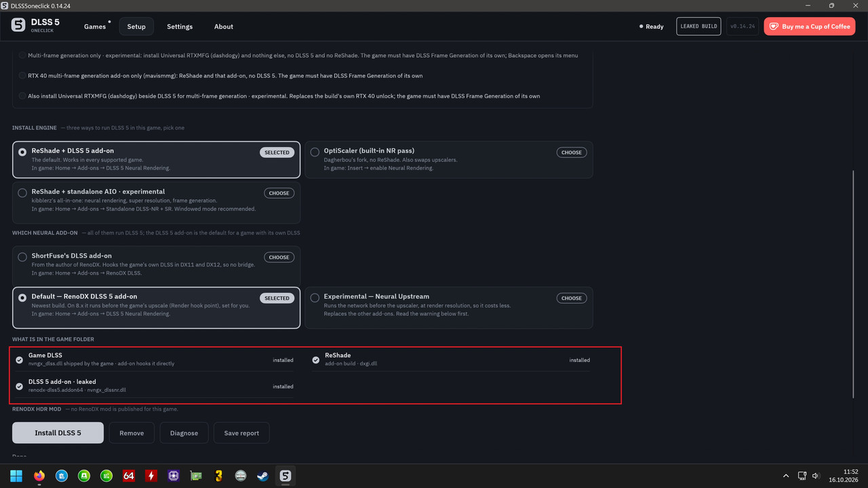
Task: Switch to the Games tab
Action: pos(95,26)
